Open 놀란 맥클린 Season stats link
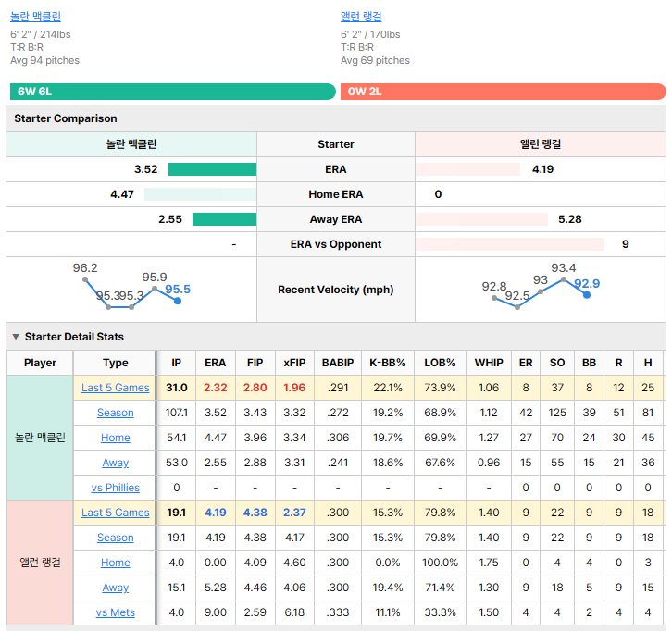The height and width of the screenshot is (631, 672). click(116, 413)
